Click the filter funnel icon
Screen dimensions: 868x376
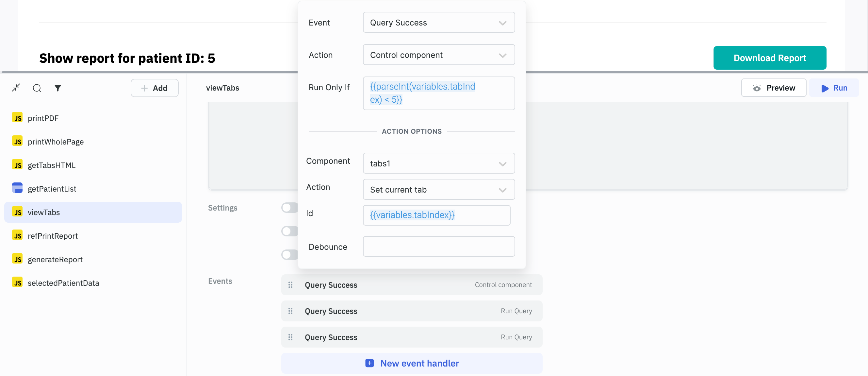(x=57, y=88)
